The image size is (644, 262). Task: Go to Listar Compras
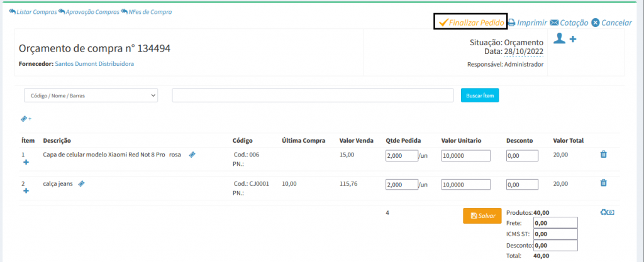pyautogui.click(x=33, y=12)
